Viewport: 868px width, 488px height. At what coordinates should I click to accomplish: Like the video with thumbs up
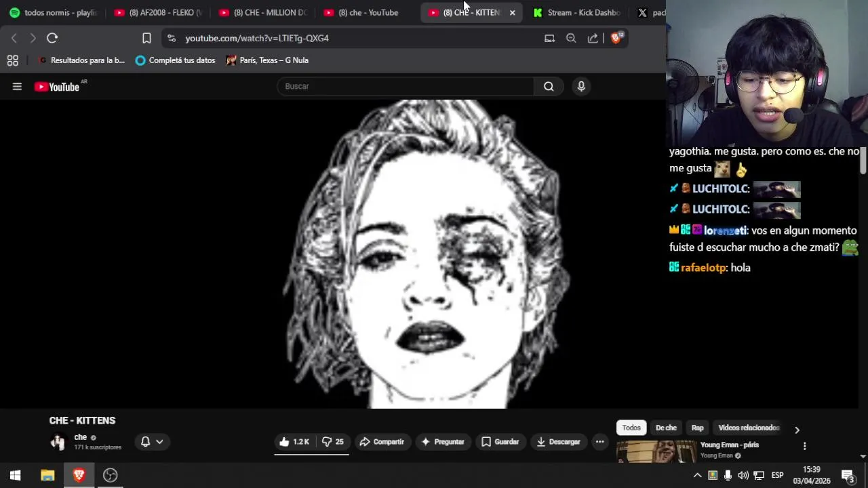point(294,442)
